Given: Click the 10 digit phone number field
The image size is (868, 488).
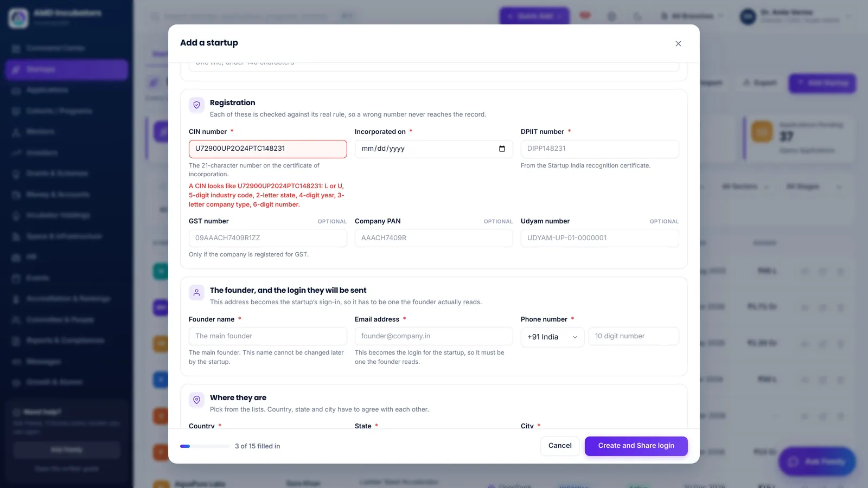Looking at the screenshot, I should 634,336.
